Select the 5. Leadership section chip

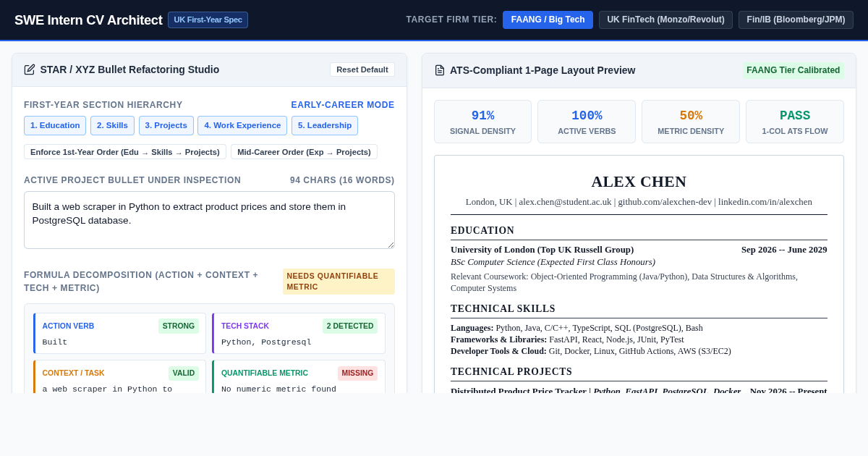[x=325, y=125]
